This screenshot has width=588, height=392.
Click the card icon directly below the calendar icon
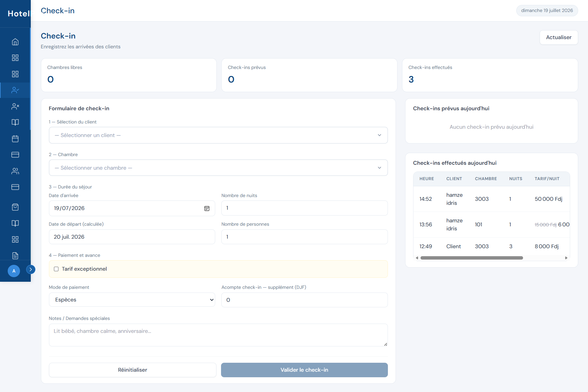(x=15, y=155)
